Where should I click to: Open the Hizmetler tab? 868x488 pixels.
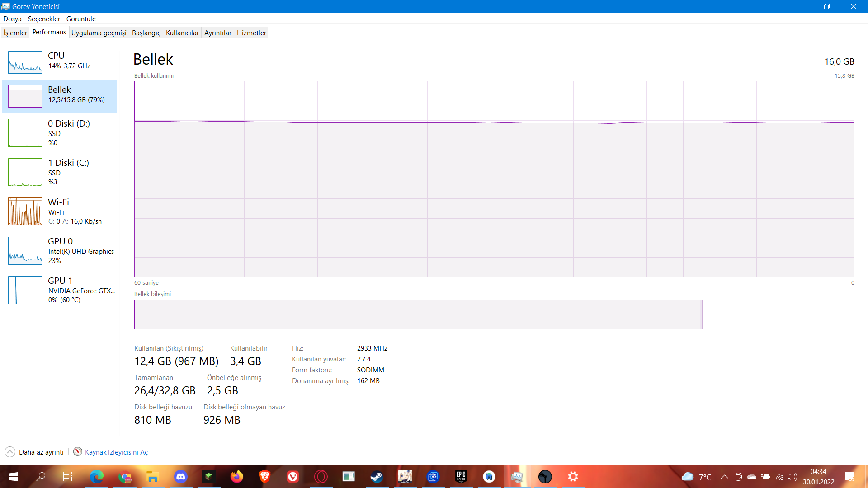(251, 33)
